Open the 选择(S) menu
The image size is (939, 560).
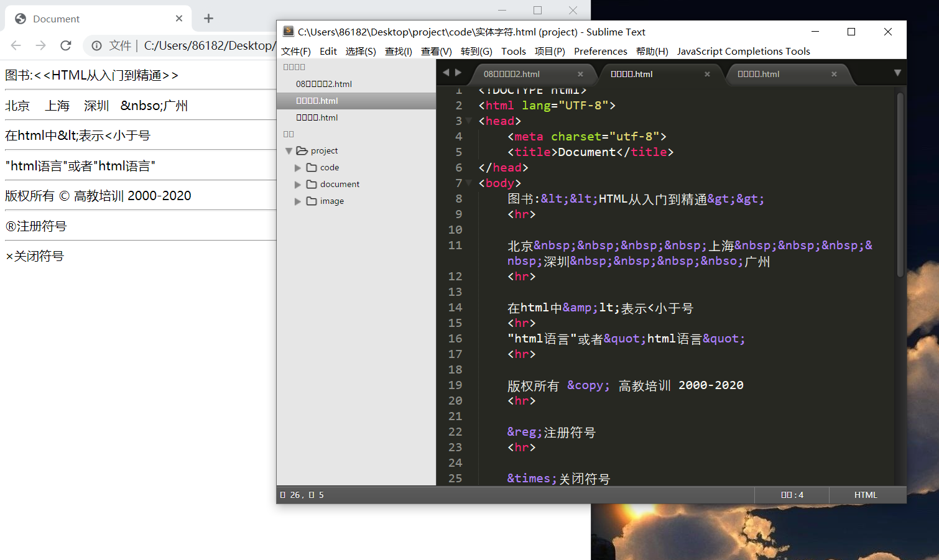(x=361, y=51)
